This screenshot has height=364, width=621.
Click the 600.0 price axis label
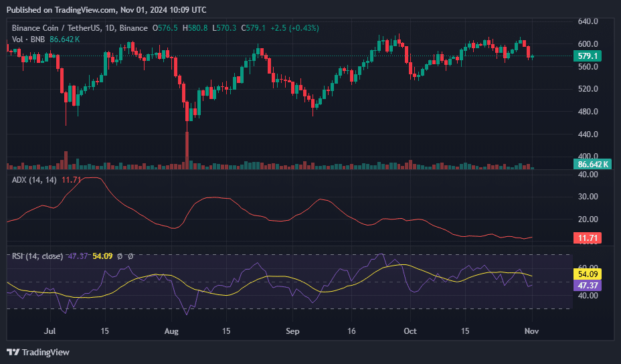click(x=588, y=44)
